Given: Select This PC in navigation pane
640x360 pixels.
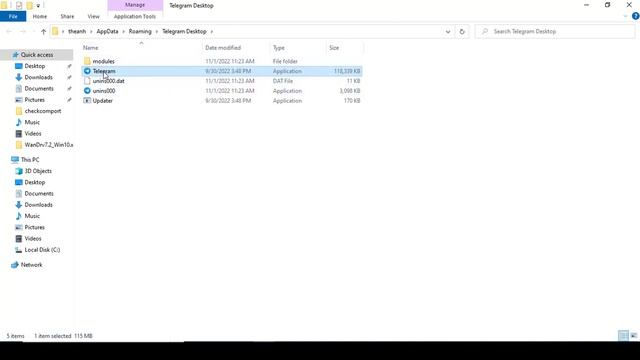Looking at the screenshot, I should pos(30,160).
